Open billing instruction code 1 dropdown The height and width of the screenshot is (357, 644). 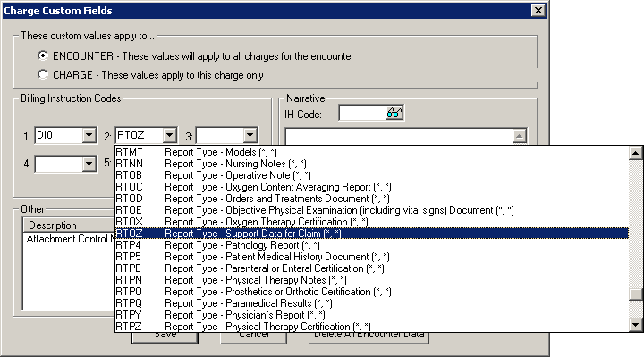coord(89,135)
